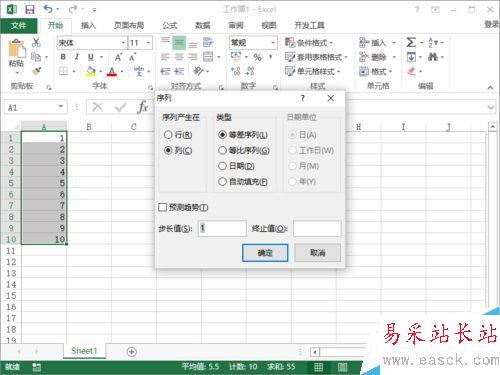Image resolution: width=500 pixels, height=375 pixels.
Task: Open Sort and Filter icon
Action: 432,43
